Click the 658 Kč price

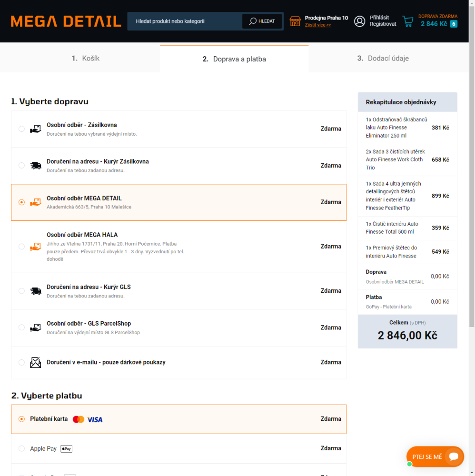(440, 159)
